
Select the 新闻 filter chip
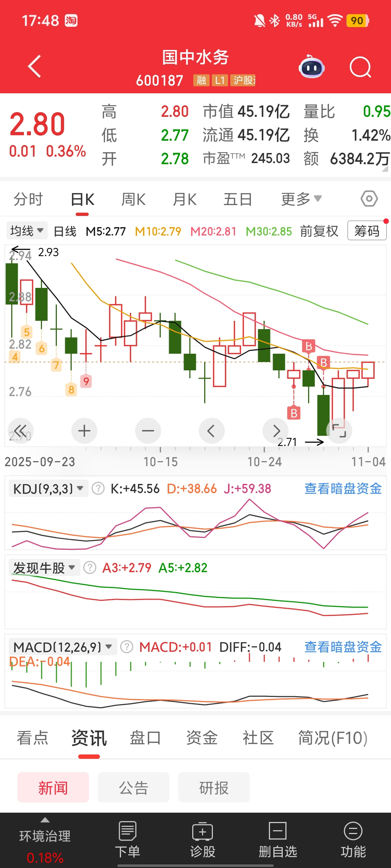(x=53, y=788)
